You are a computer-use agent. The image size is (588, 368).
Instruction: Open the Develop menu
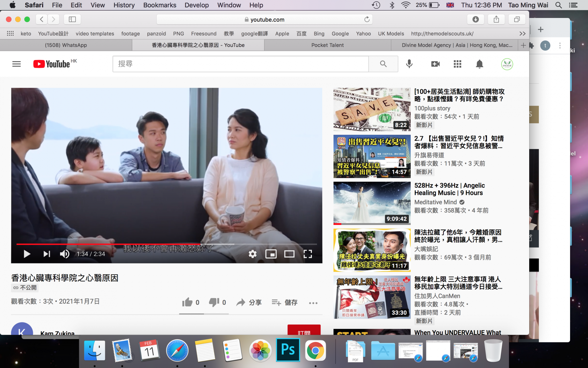[196, 5]
